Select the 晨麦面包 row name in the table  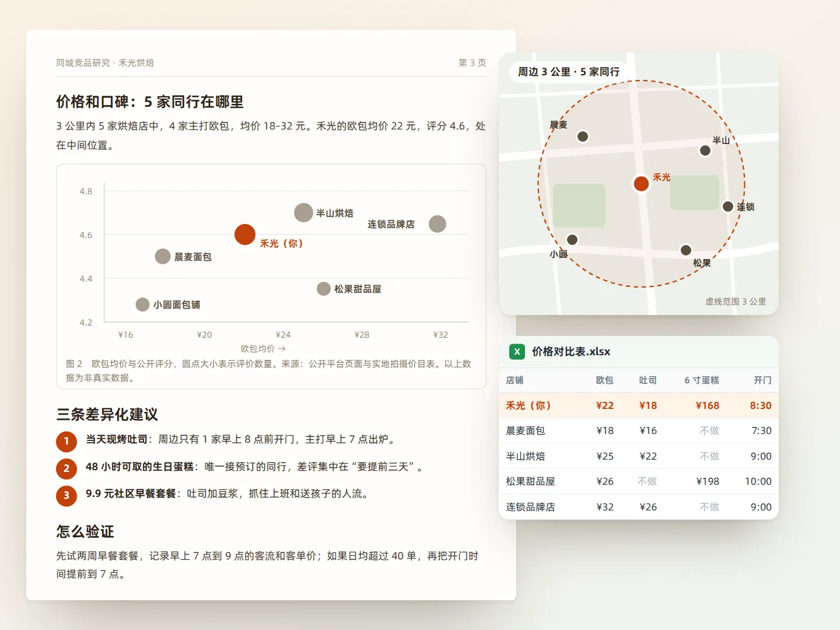(525, 430)
